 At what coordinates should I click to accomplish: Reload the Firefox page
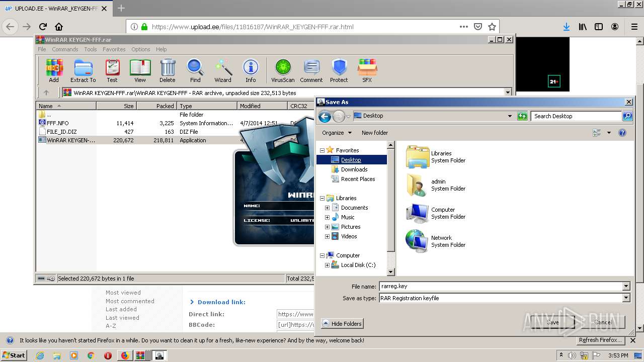tap(43, 27)
